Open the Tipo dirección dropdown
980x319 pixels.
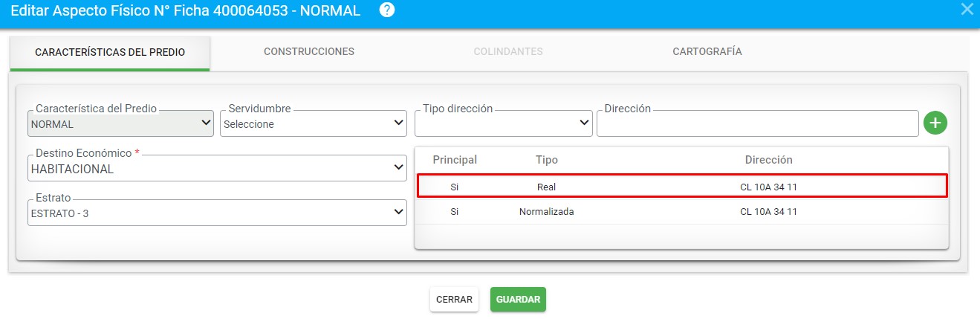(504, 123)
